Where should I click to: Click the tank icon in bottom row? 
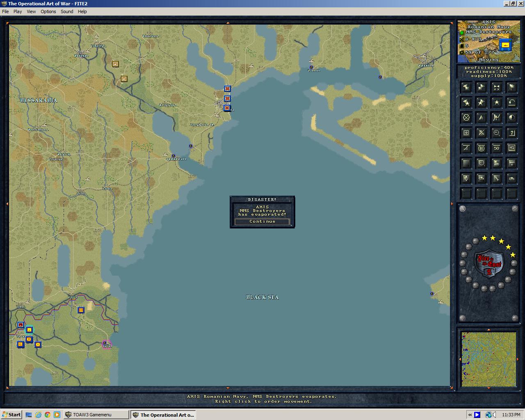click(x=511, y=178)
